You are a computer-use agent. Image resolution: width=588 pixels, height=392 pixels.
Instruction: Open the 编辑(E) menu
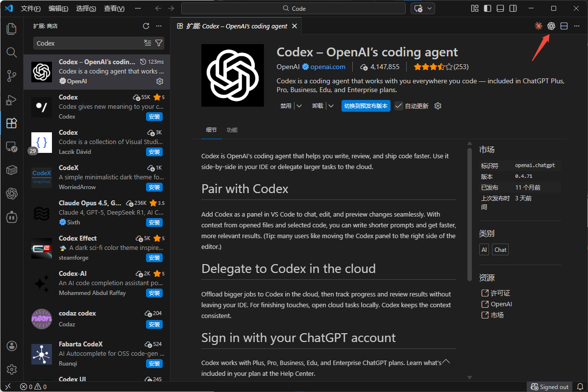(58, 8)
